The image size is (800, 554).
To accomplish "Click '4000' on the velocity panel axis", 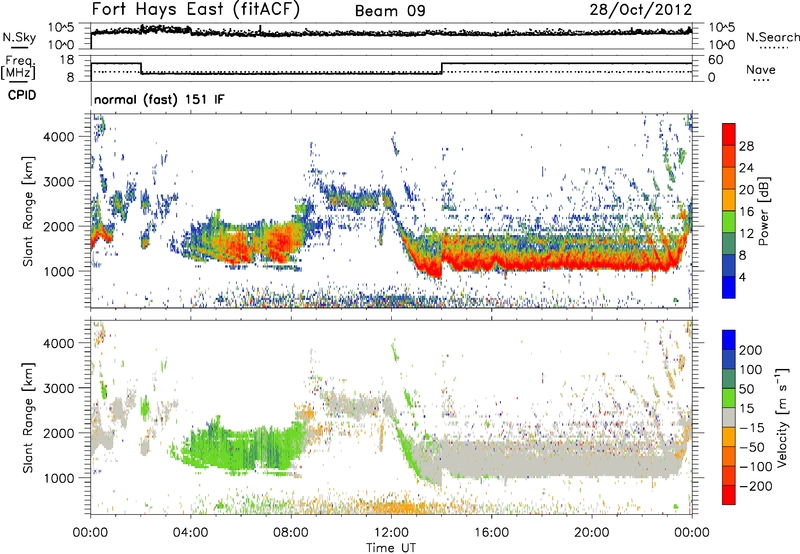I will [x=58, y=343].
